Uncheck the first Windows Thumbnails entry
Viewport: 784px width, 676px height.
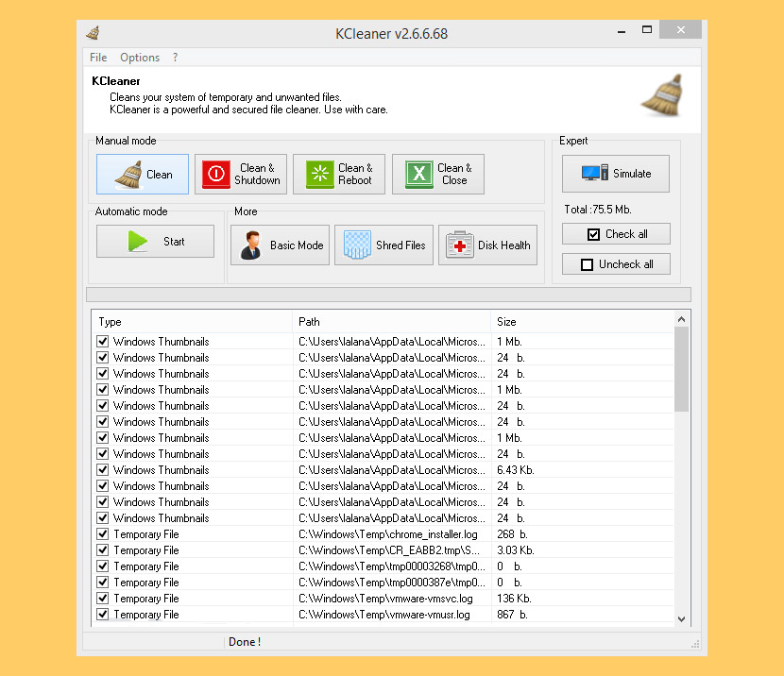103,341
